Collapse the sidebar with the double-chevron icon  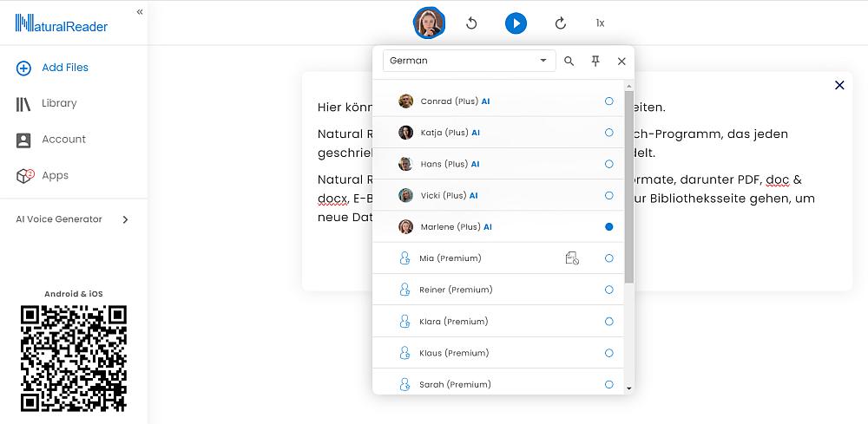140,11
